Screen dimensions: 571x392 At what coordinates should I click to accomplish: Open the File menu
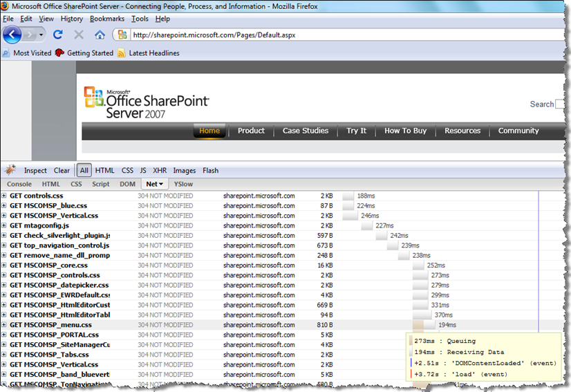pyautogui.click(x=8, y=19)
